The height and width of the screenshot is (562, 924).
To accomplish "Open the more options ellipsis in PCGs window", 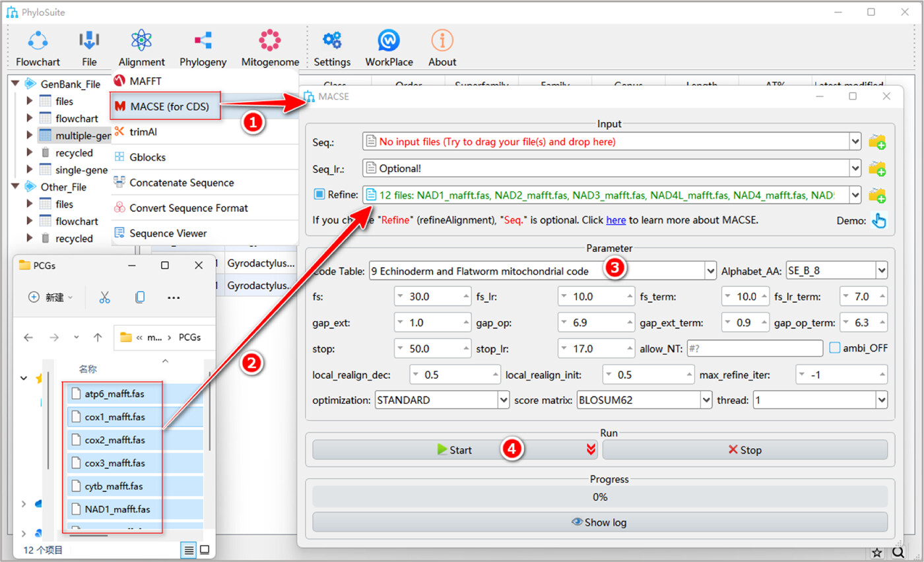I will point(174,297).
